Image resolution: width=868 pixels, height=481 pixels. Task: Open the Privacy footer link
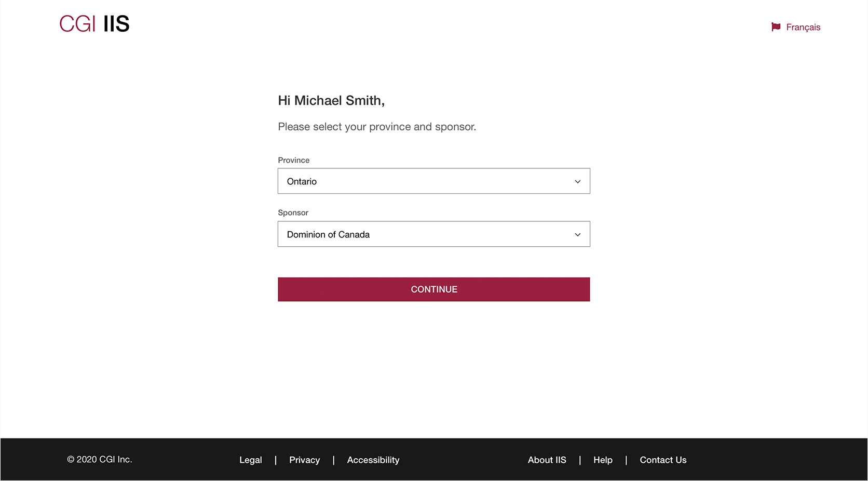point(304,460)
